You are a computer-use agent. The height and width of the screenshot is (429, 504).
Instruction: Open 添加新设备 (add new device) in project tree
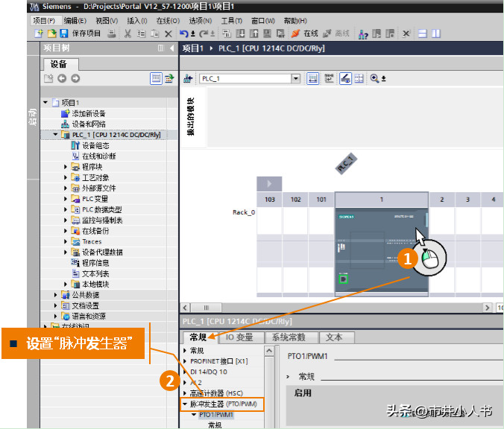(x=88, y=113)
